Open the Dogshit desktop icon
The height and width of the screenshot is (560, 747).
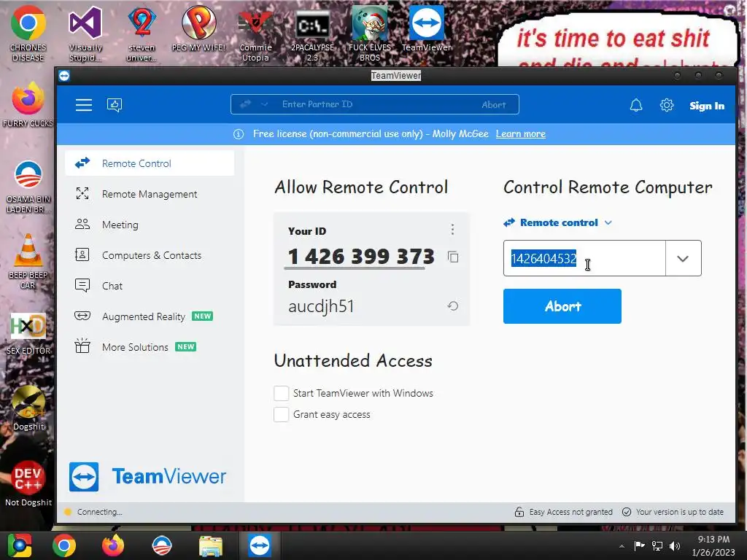(x=28, y=408)
